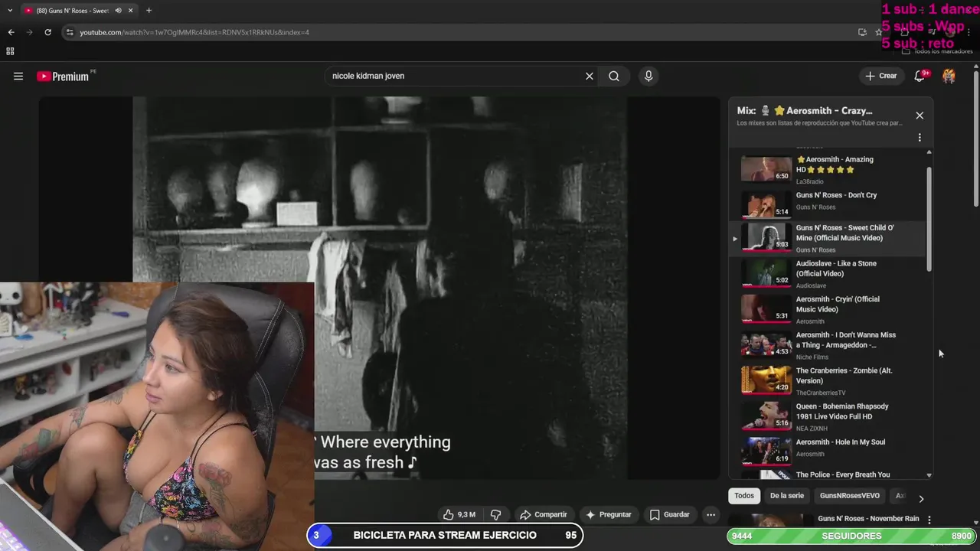Dislike the current video
980x551 pixels.
pos(495,514)
